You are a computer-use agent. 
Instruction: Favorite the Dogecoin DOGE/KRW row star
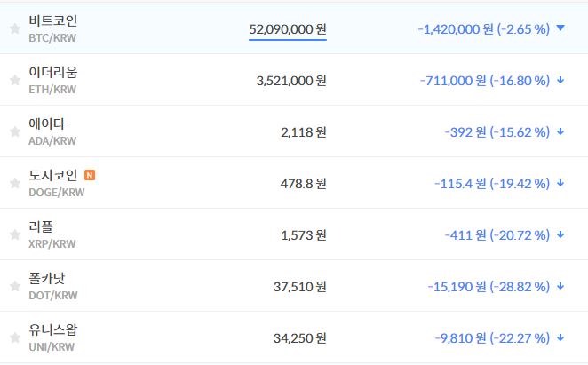tap(14, 183)
